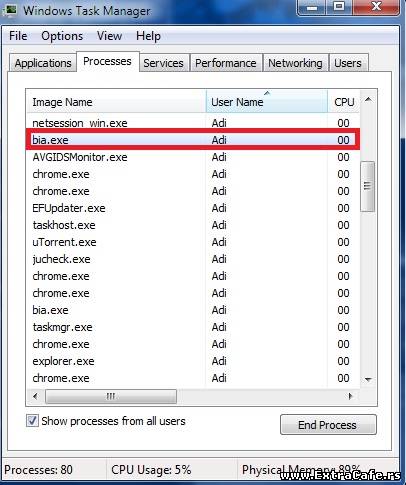Open the Options menu
Viewport: 406px width, 485px height.
click(x=62, y=36)
